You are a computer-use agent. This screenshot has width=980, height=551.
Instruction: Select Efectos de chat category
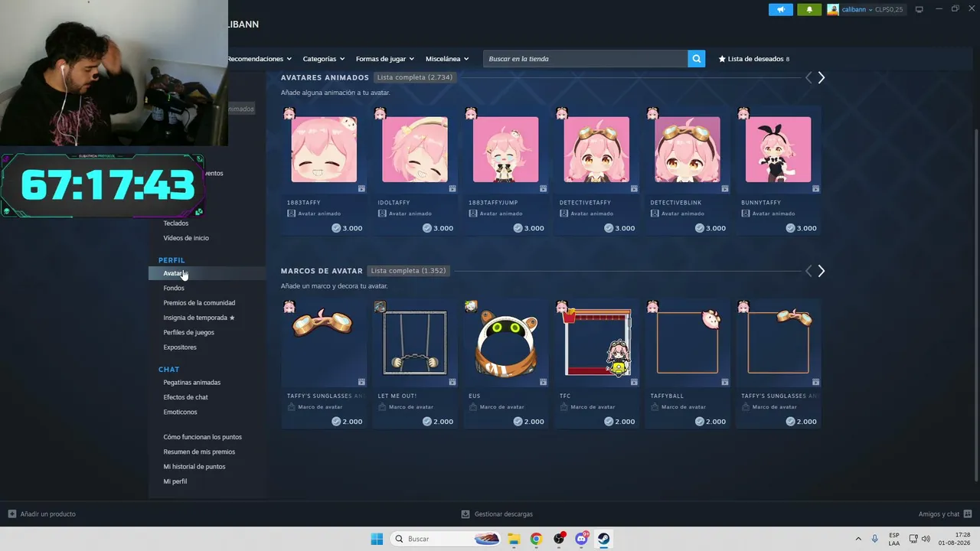(185, 397)
